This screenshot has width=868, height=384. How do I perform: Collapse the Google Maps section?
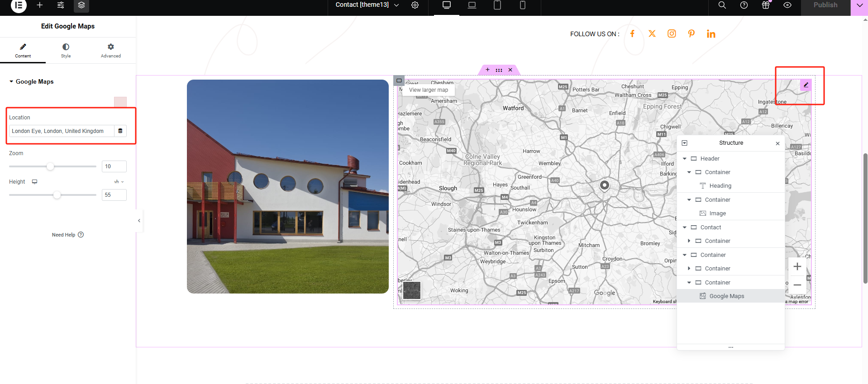[x=11, y=82]
